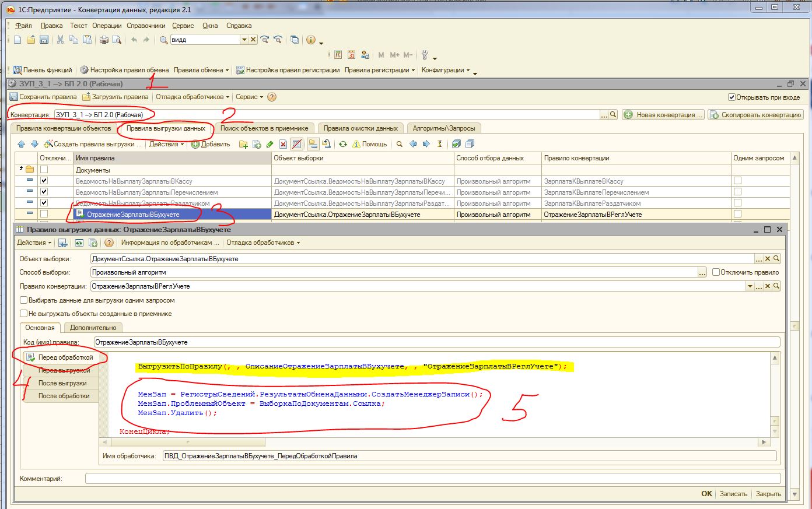Click the clear X beside the 'видд' search

click(x=253, y=40)
